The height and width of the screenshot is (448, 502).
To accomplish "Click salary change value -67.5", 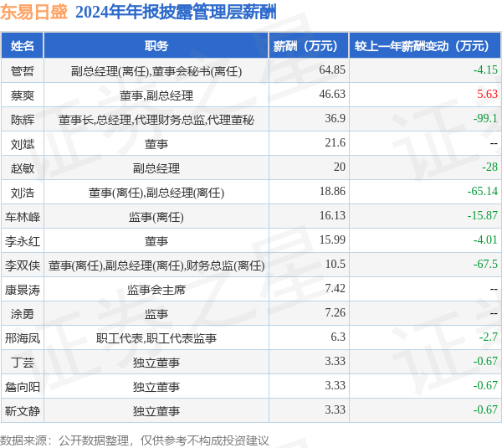I will click(485, 264).
